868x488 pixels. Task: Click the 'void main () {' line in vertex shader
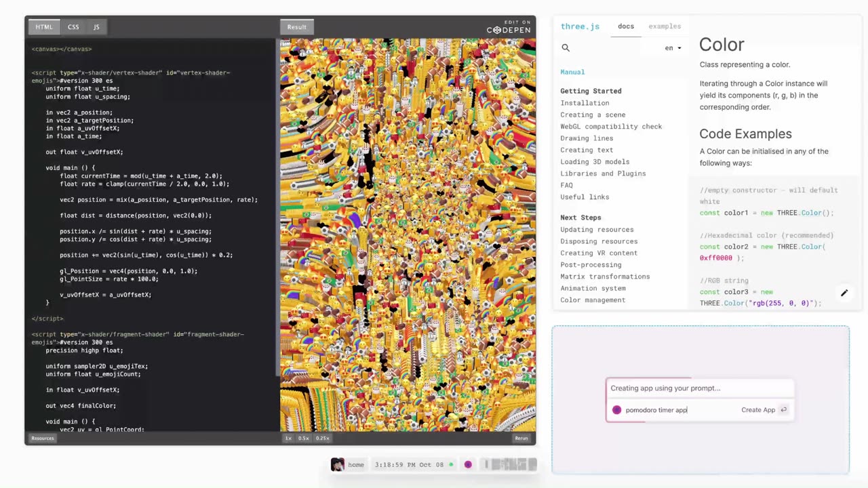[x=71, y=168]
